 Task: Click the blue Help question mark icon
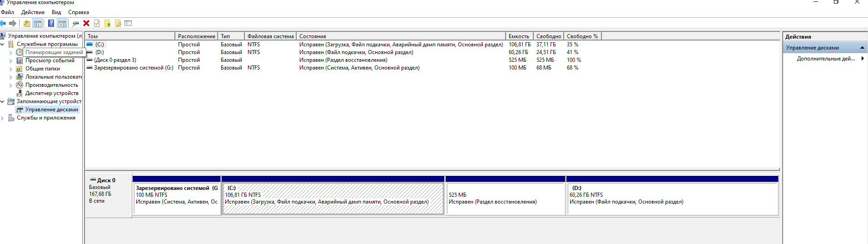pos(51,23)
